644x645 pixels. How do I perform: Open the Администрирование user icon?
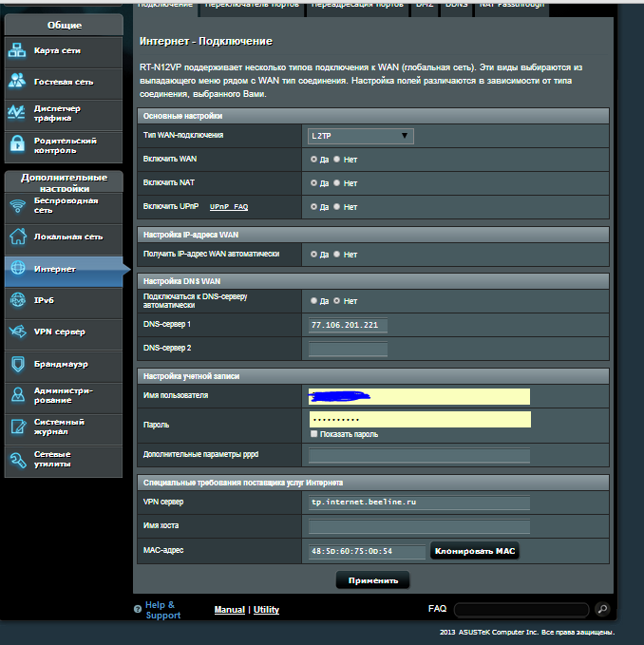[x=18, y=395]
